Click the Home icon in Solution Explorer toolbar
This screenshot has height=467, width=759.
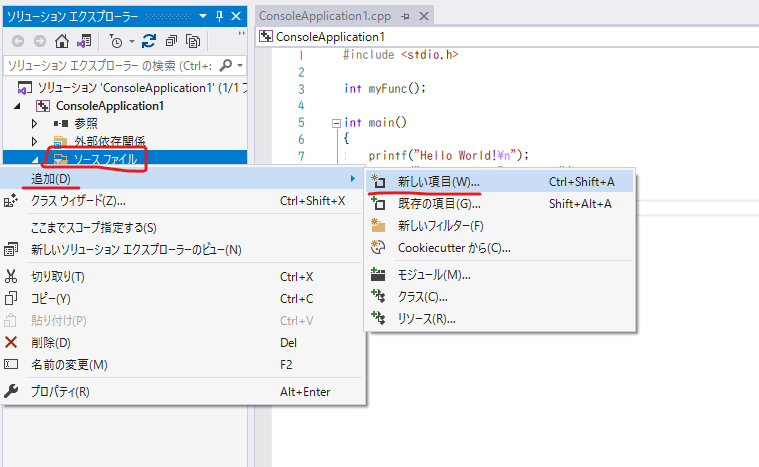click(x=61, y=41)
